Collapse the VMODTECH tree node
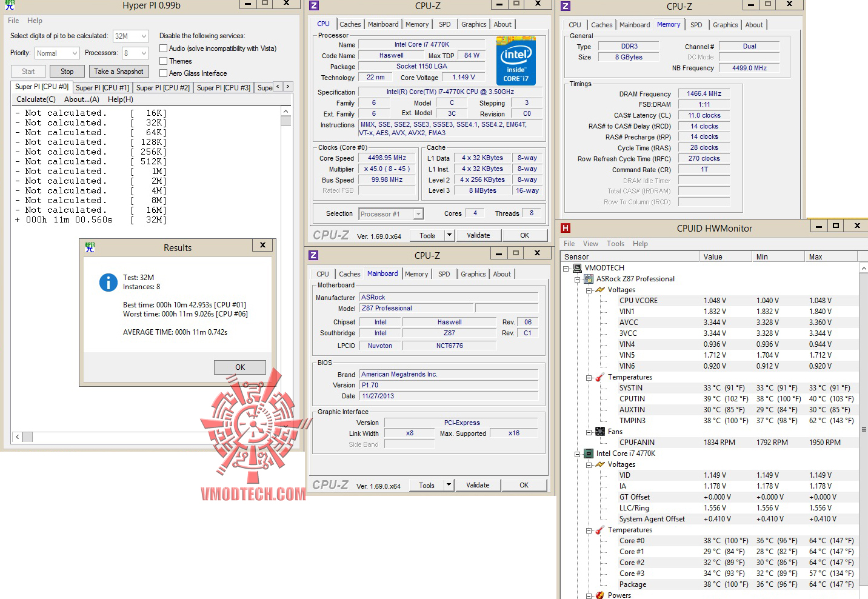 coord(566,268)
